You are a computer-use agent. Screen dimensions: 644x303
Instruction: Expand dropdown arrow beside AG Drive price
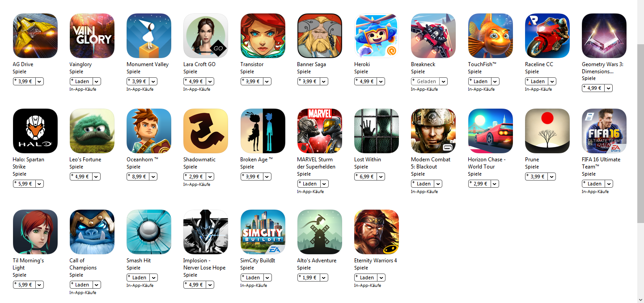tap(39, 81)
